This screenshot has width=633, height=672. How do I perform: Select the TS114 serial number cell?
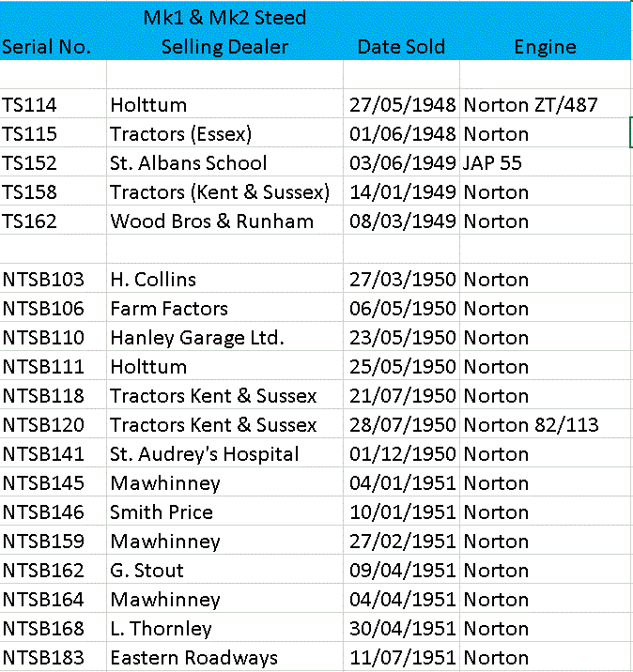tap(30, 105)
